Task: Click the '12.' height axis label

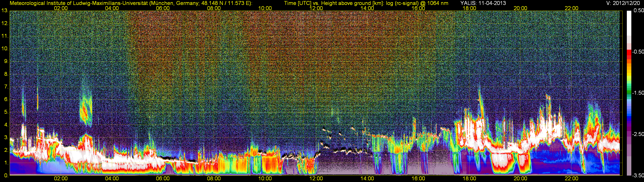Action: tap(5, 23)
